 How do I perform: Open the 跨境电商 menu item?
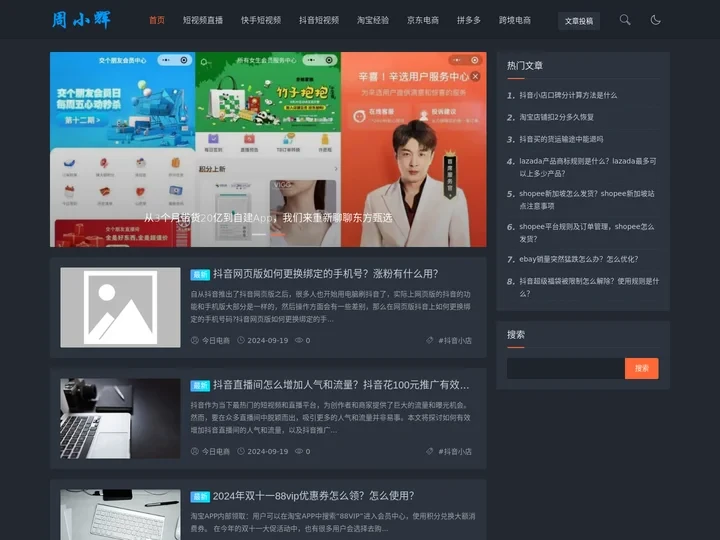[515, 20]
